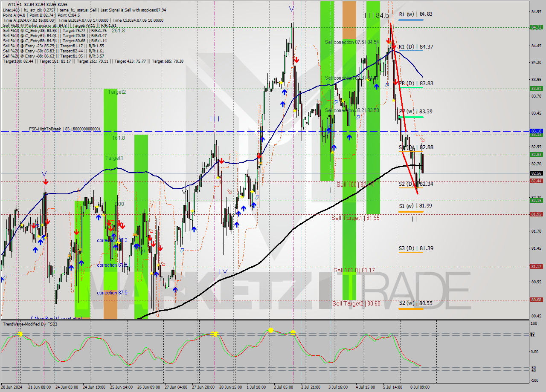Screen dimensions: 546x392
Task: Click the 'Sell %10 @ C_Entry61: 84.01' row
Action: coord(55,35)
